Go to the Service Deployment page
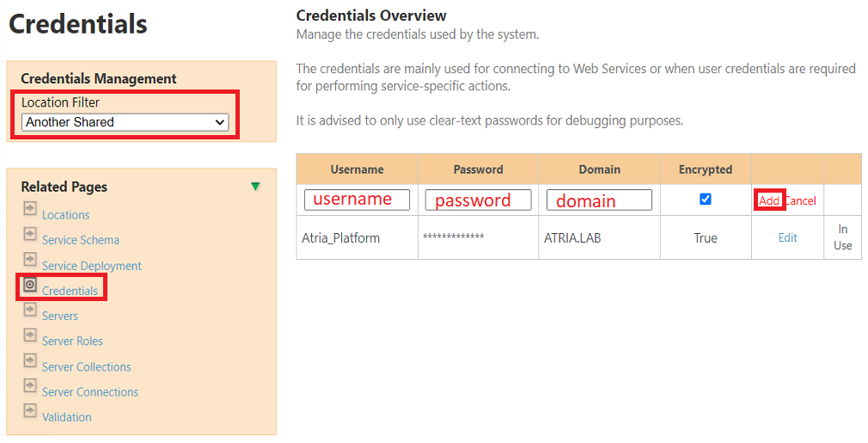868x443 pixels. point(92,267)
